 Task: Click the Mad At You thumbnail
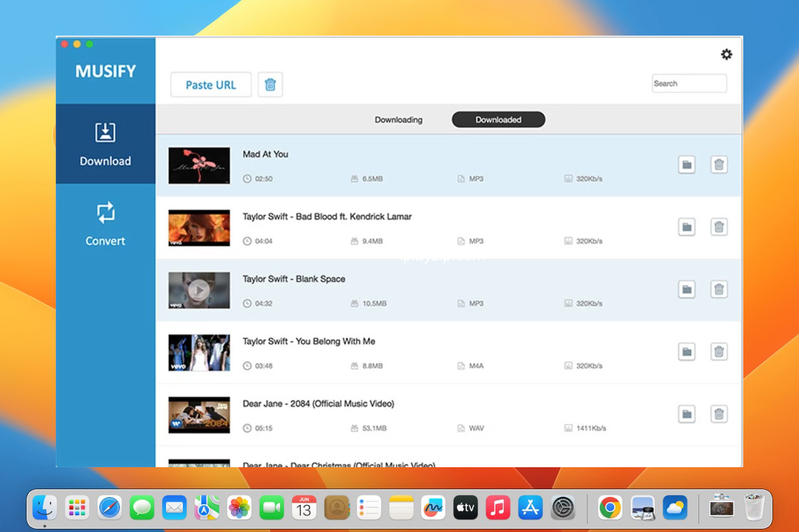pos(199,165)
